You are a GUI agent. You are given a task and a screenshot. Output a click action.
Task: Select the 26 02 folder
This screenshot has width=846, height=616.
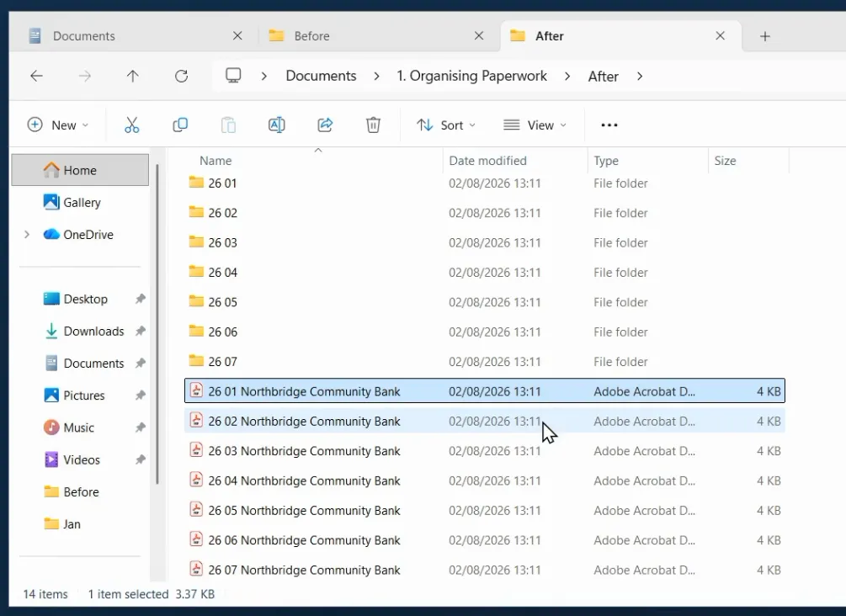pyautogui.click(x=485, y=213)
